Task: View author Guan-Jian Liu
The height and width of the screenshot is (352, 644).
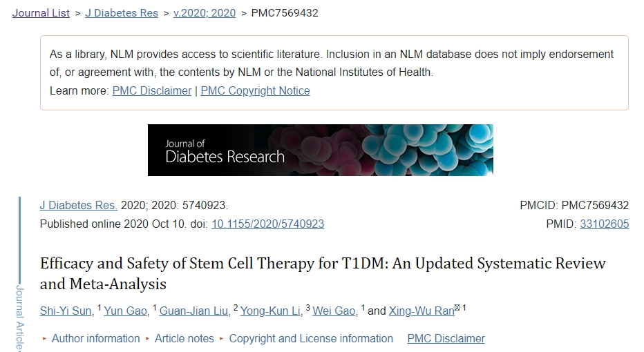Action: [194, 311]
